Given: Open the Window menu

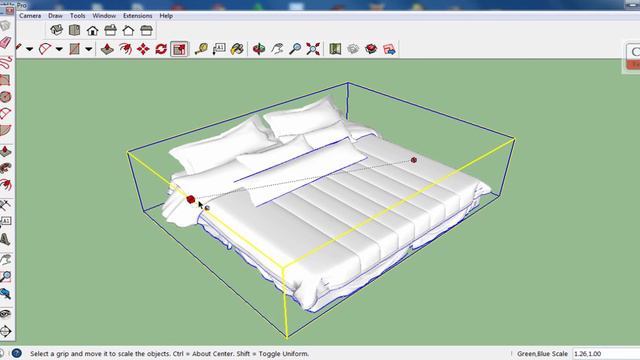Looking at the screenshot, I should pos(104,16).
